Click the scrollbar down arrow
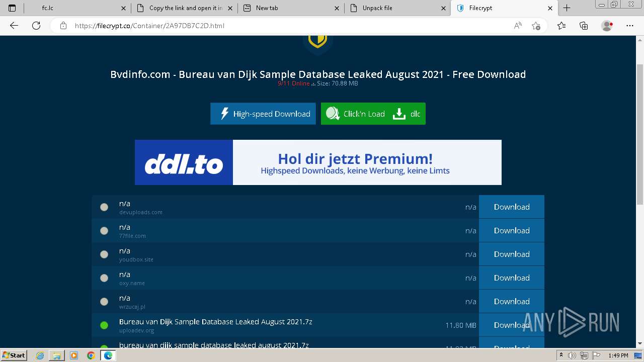 [640, 344]
